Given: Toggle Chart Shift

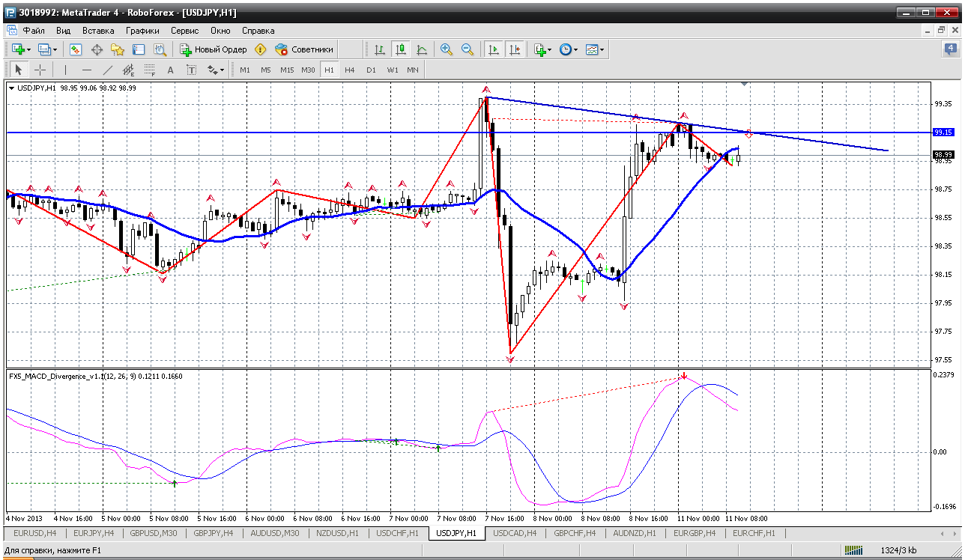Looking at the screenshot, I should 514,49.
